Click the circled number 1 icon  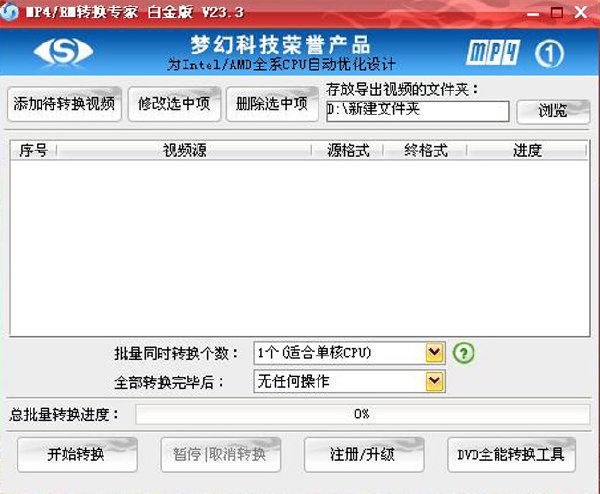point(549,54)
